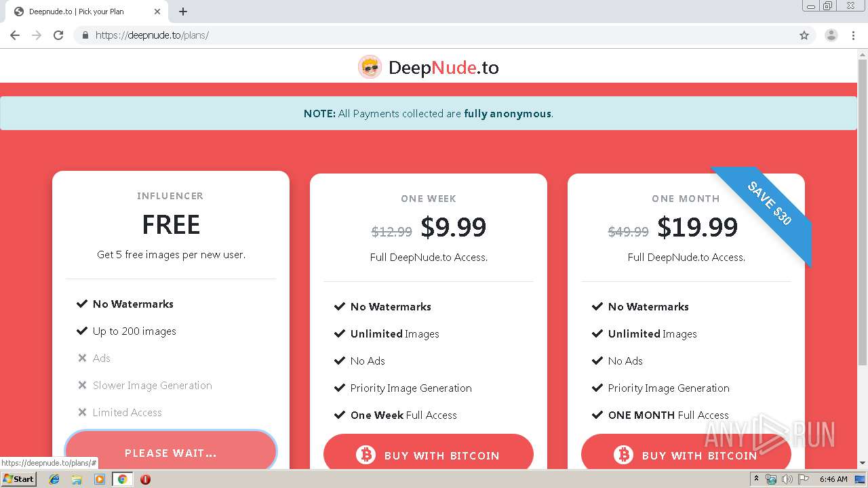Click the volume speaker tray icon
The image size is (868, 488).
click(x=787, y=479)
